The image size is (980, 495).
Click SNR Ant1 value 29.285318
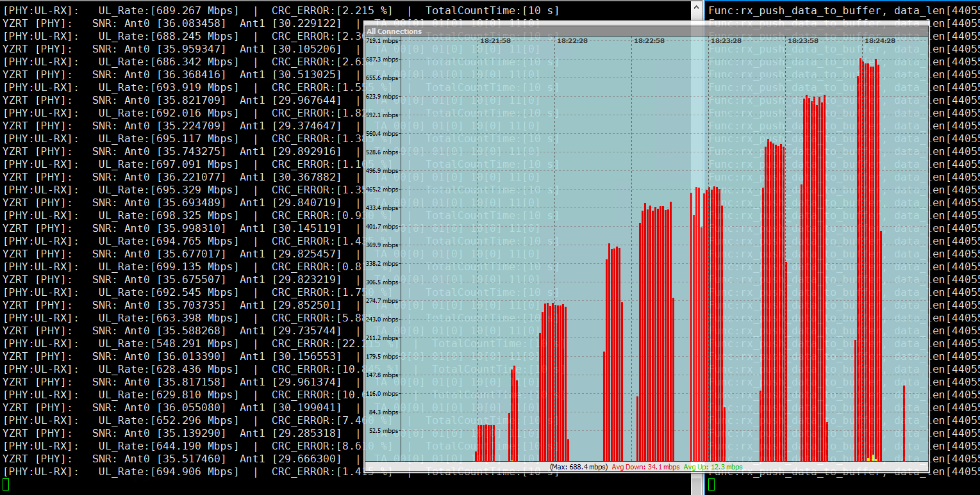coord(306,433)
